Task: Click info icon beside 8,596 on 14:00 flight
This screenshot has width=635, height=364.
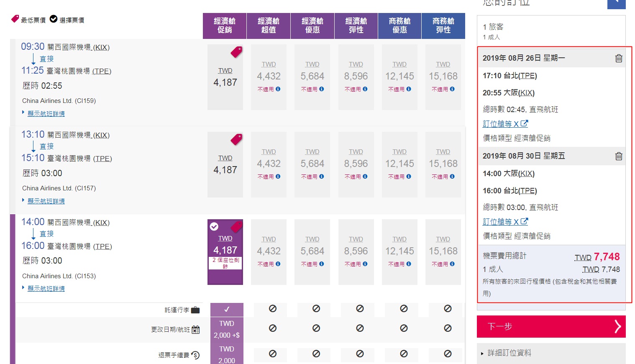Action: pyautogui.click(x=365, y=264)
